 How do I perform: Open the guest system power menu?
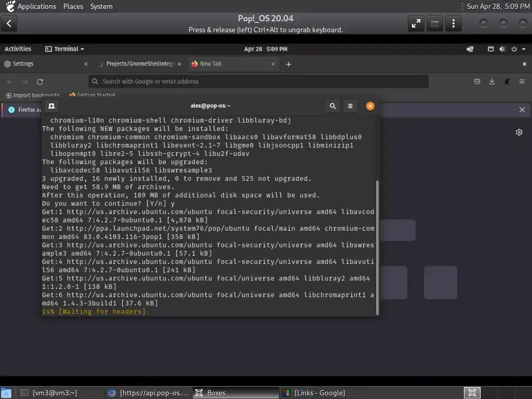tap(518, 49)
